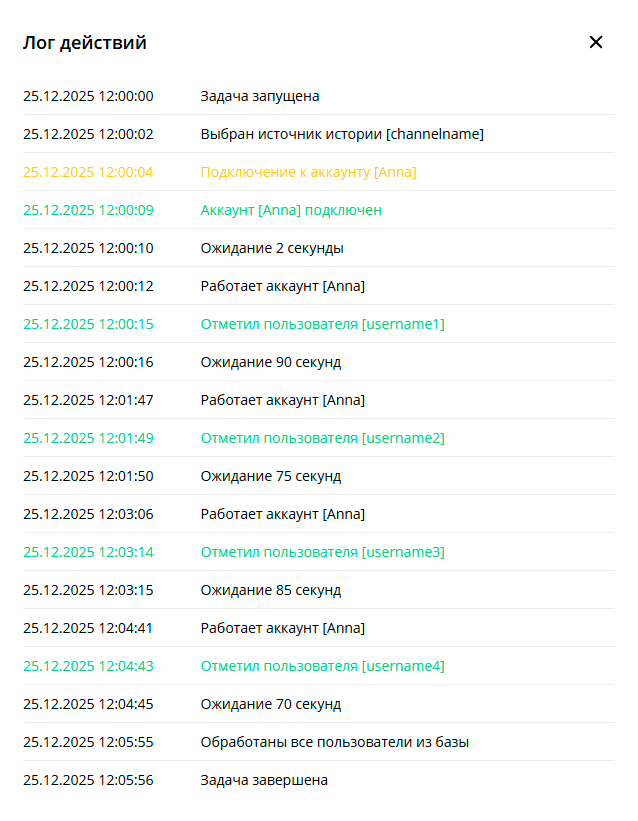Click the 12:00:12 "Работает аккаунт [Anna]" entry
Image resolution: width=638 pixels, height=821 pixels.
tap(283, 286)
